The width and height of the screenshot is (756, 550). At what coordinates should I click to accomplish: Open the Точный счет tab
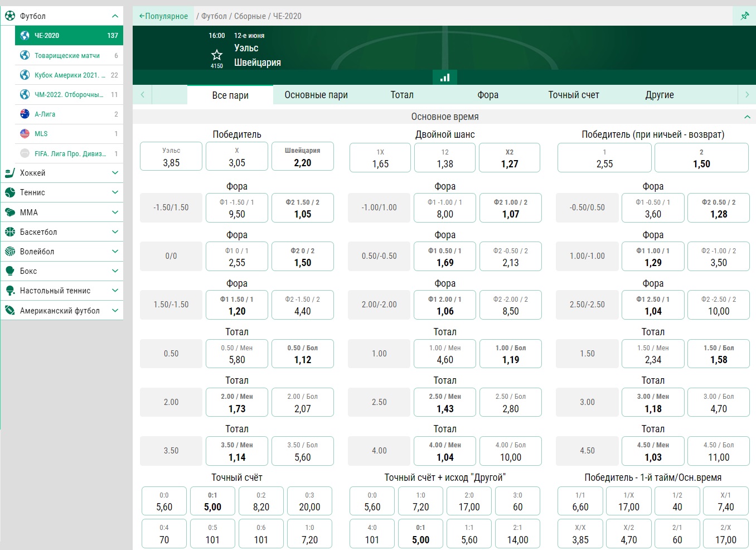coord(574,95)
